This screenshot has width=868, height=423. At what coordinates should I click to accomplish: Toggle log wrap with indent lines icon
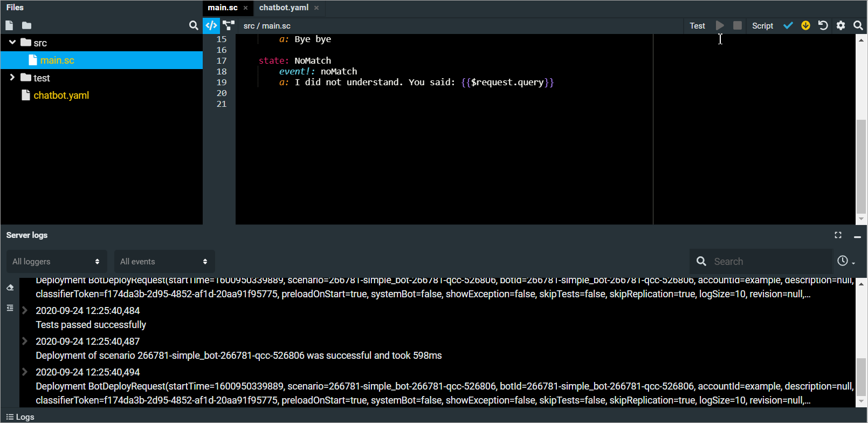10,308
